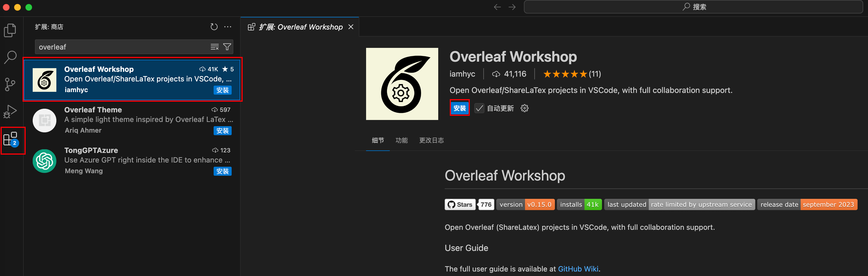Select the TongGPTAzure extension entry
Image resolution: width=868 pixels, height=276 pixels.
pos(131,161)
